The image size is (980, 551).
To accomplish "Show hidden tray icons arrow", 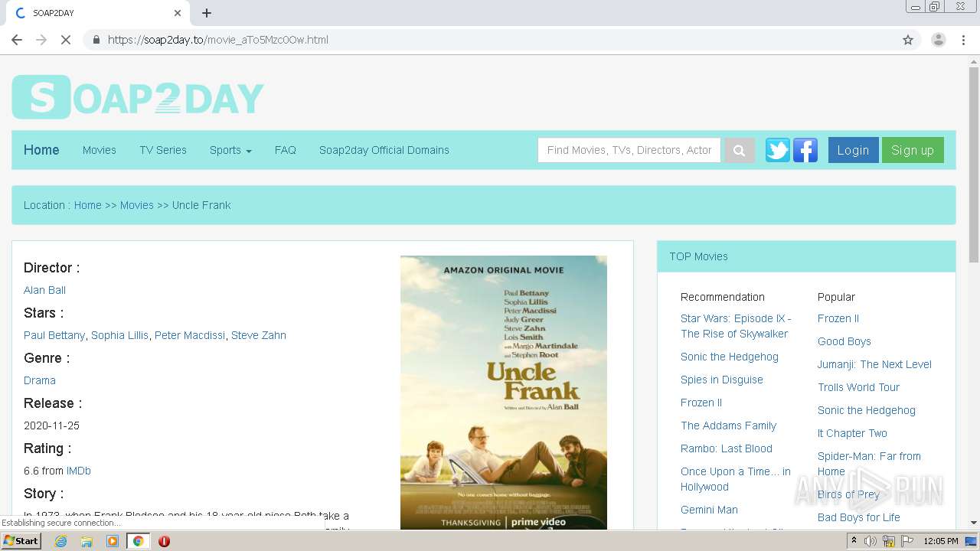I will click(x=854, y=541).
